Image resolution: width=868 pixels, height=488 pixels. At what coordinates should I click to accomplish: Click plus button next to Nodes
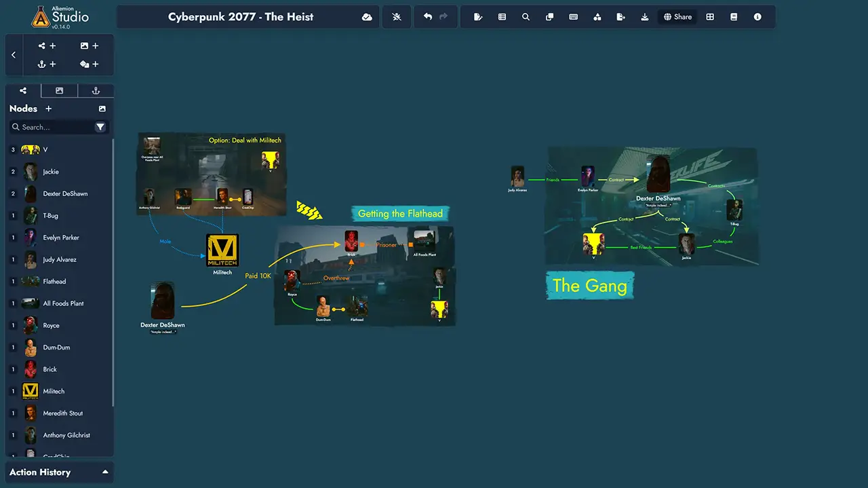(x=48, y=109)
